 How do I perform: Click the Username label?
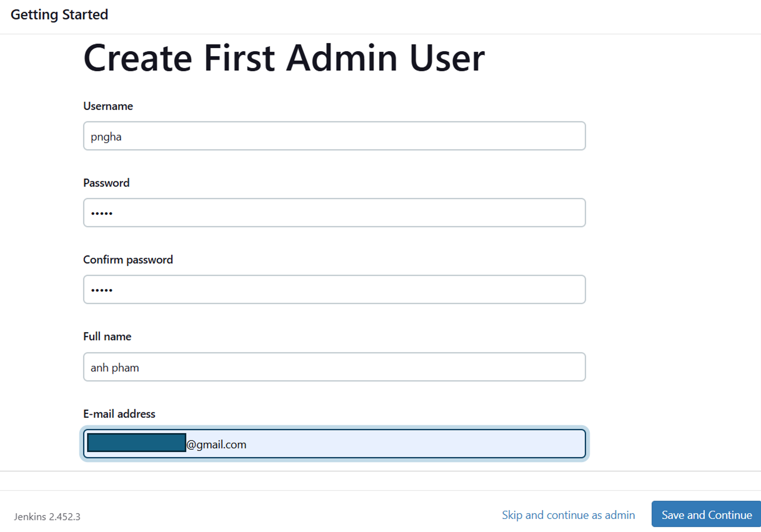tap(108, 106)
